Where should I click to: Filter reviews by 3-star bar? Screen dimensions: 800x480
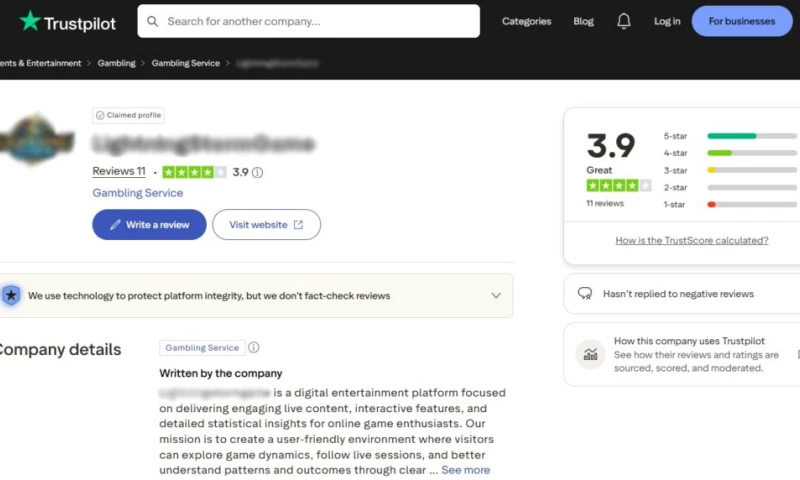pyautogui.click(x=752, y=170)
